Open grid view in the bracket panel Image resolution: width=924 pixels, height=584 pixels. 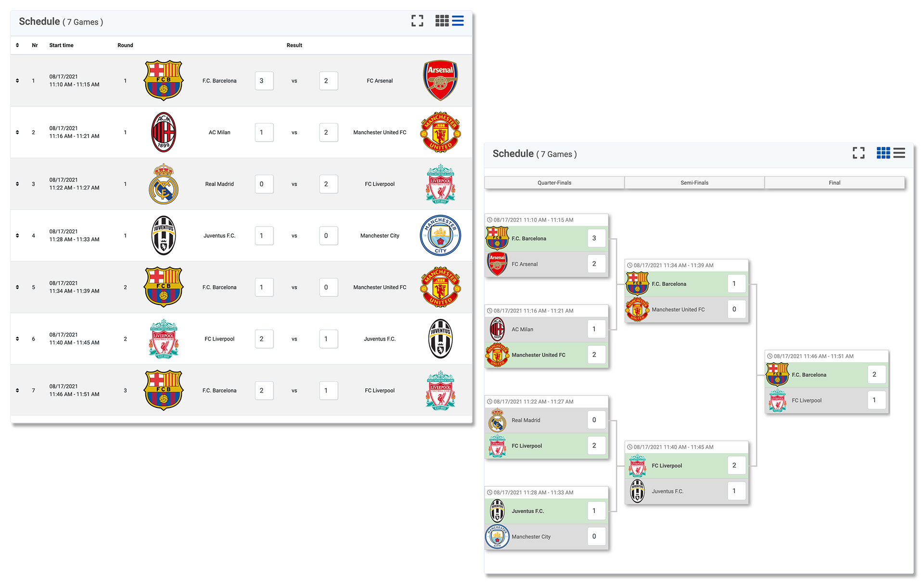coord(884,153)
